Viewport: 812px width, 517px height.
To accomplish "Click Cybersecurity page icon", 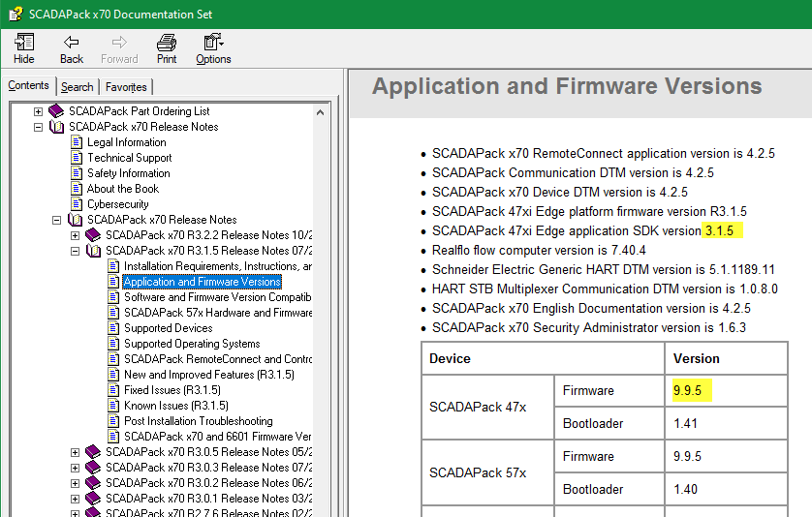I will point(77,204).
